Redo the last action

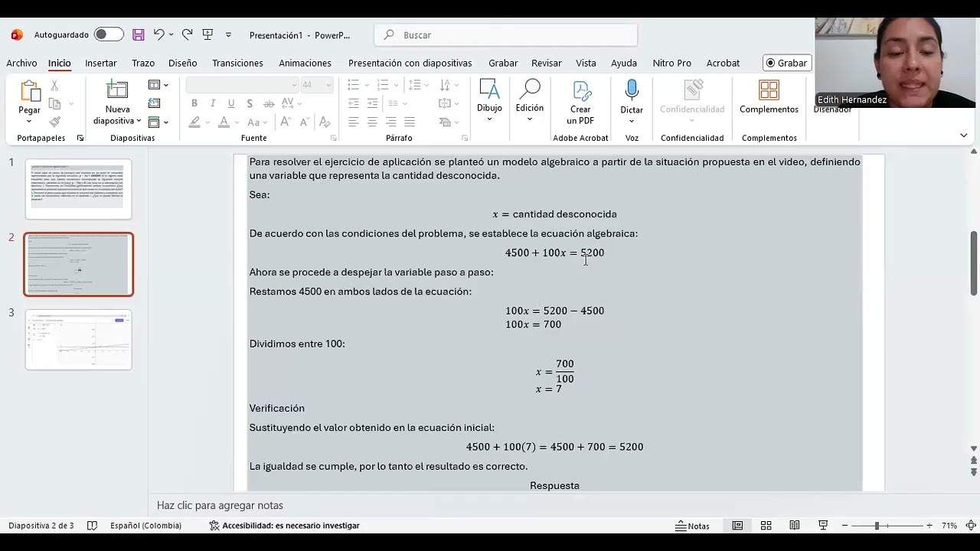click(x=187, y=34)
